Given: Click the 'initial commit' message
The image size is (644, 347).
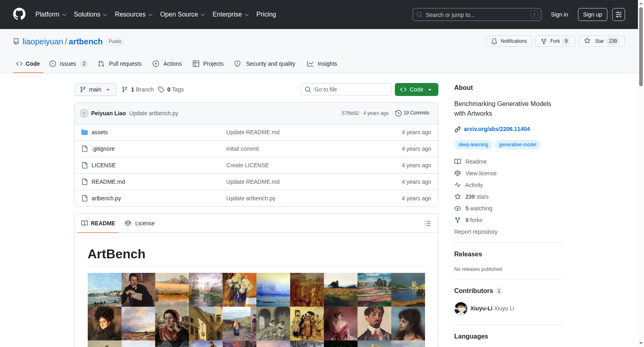Looking at the screenshot, I should 242,149.
